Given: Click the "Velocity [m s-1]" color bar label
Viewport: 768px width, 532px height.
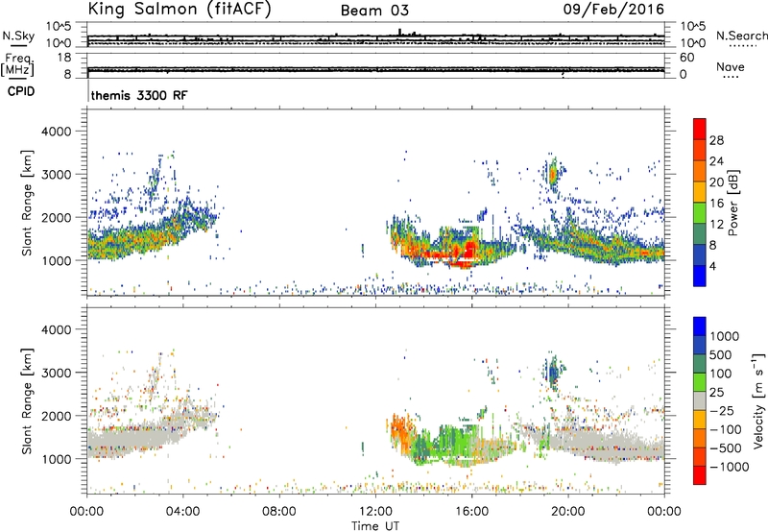Looking at the screenshot, I should point(758,400).
